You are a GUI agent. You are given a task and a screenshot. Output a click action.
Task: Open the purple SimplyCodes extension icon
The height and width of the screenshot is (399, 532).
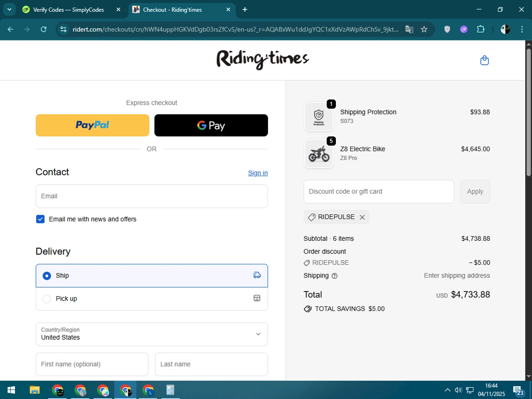(464, 29)
